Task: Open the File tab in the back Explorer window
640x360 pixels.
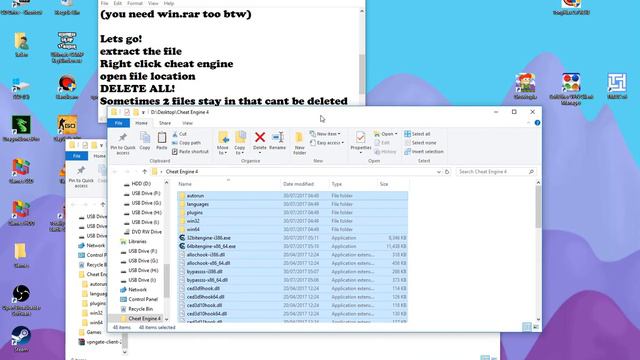Action: (x=77, y=156)
